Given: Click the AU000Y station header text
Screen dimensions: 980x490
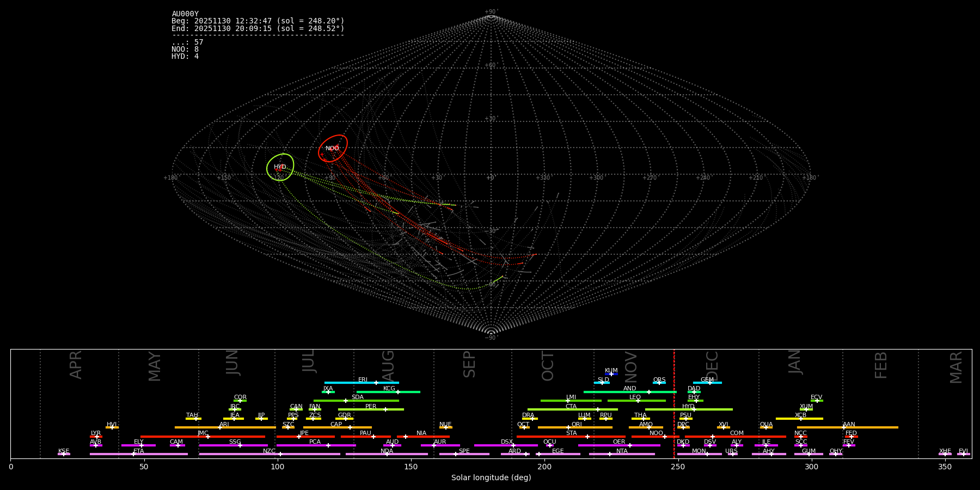Looking at the screenshot, I should [185, 14].
